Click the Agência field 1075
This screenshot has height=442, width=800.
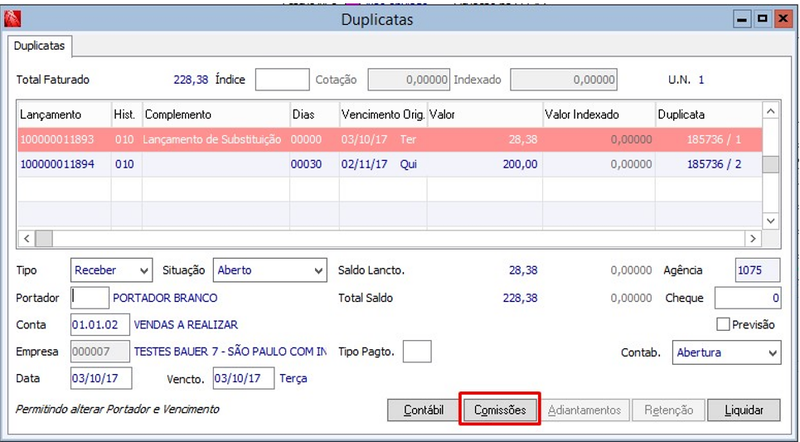[757, 270]
